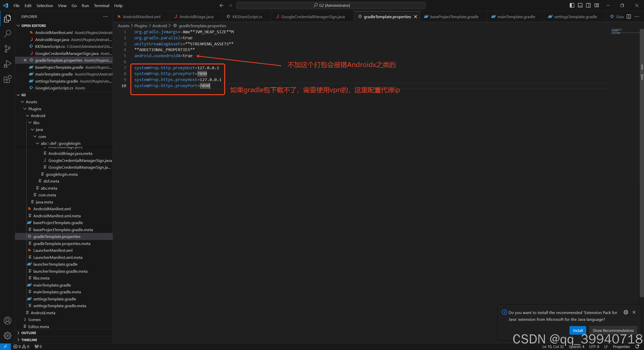Toggle Primary Side Bar visibility
644x350 pixels.
572,5
